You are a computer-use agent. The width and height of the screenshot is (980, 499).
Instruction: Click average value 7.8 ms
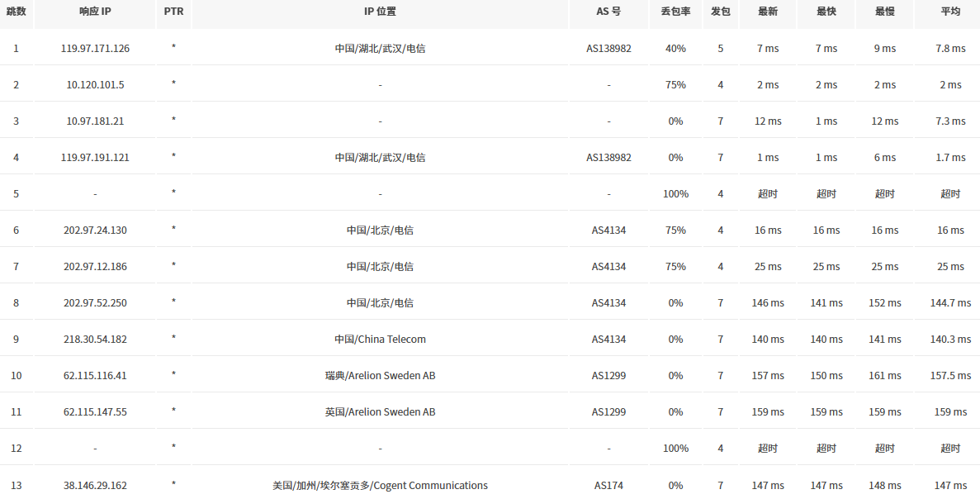(x=950, y=48)
